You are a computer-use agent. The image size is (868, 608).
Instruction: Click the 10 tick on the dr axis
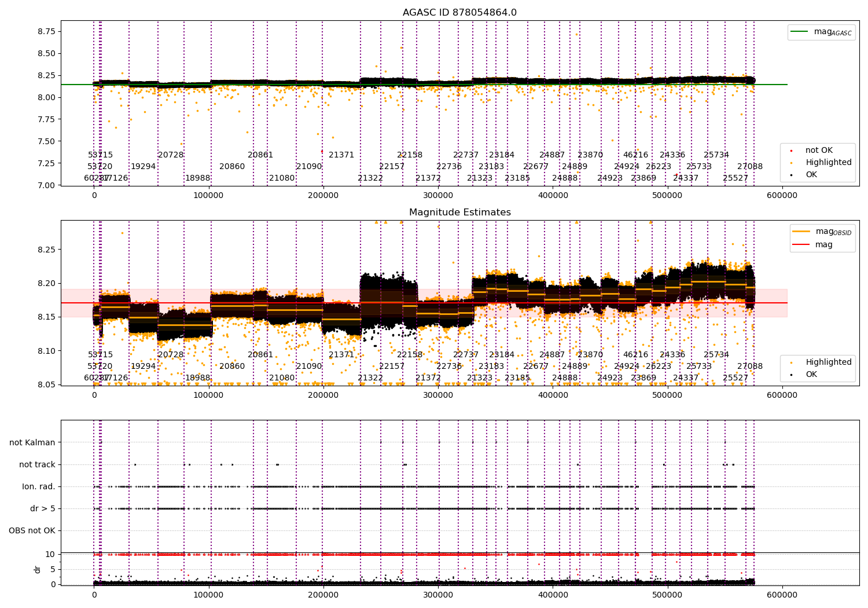click(50, 554)
